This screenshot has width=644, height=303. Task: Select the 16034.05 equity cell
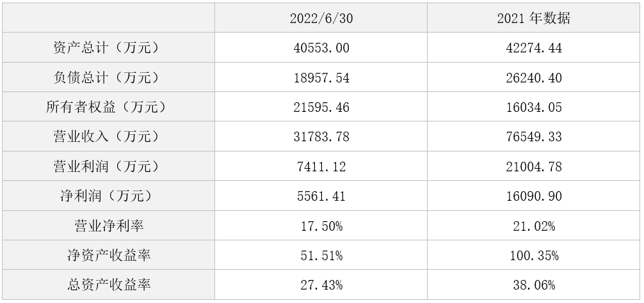534,107
